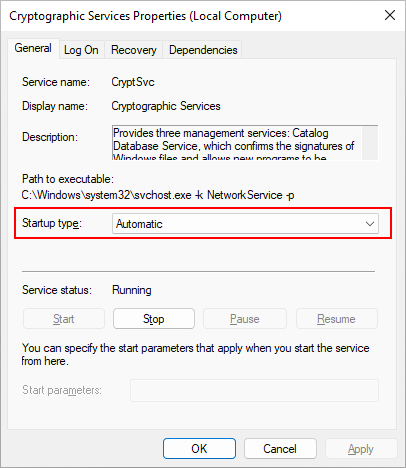406x468 pixels.
Task: Click the Cryptographic Services display name value
Action: (166, 106)
